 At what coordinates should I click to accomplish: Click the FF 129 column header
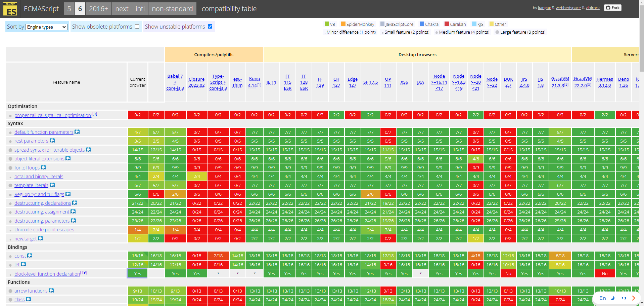coord(320,82)
